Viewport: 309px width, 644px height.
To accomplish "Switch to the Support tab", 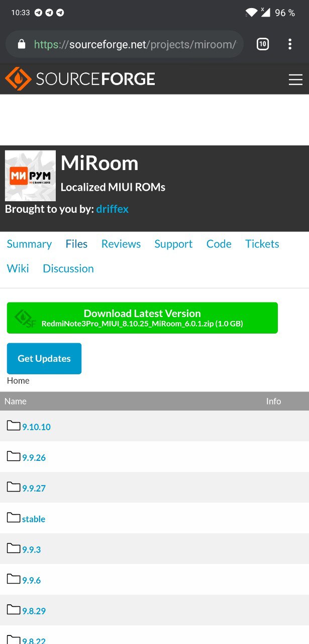I will tap(173, 244).
